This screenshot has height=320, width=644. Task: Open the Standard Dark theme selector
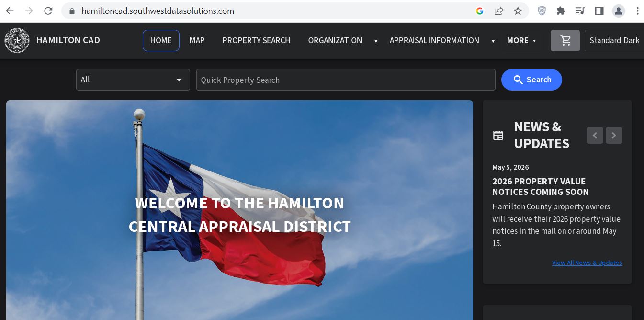(614, 41)
